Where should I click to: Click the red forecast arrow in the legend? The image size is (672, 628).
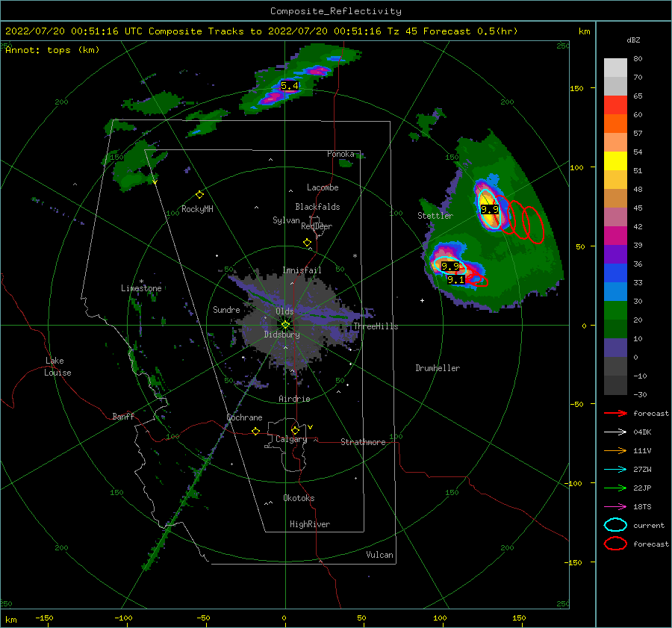click(615, 413)
